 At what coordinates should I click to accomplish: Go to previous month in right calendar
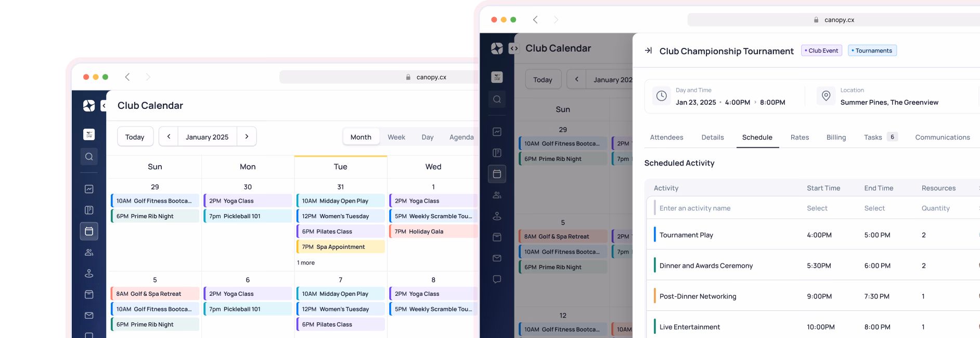tap(576, 79)
